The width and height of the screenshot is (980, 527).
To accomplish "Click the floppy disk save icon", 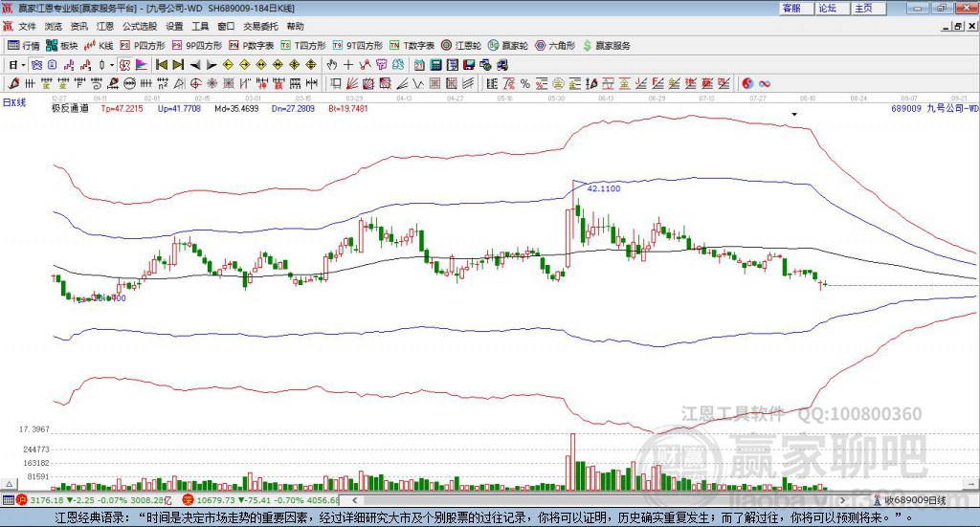I will pyautogui.click(x=469, y=65).
